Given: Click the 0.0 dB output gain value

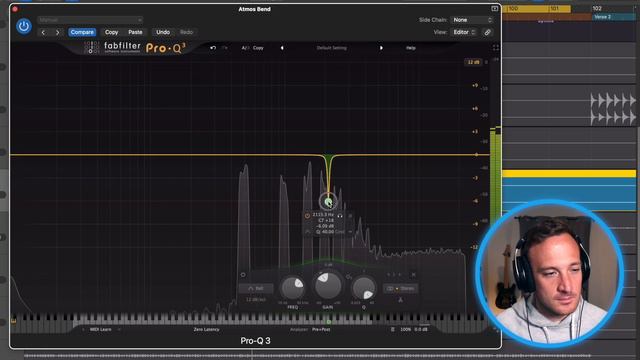Looking at the screenshot, I should [421, 329].
